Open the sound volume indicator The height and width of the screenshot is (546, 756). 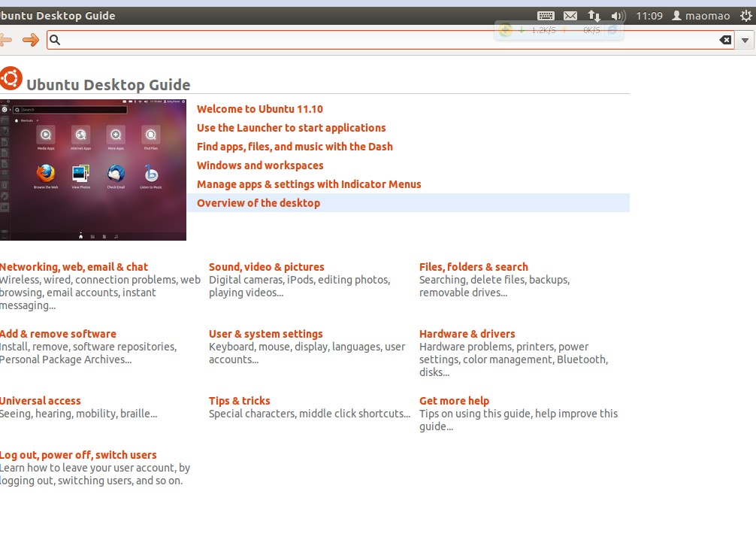point(618,16)
